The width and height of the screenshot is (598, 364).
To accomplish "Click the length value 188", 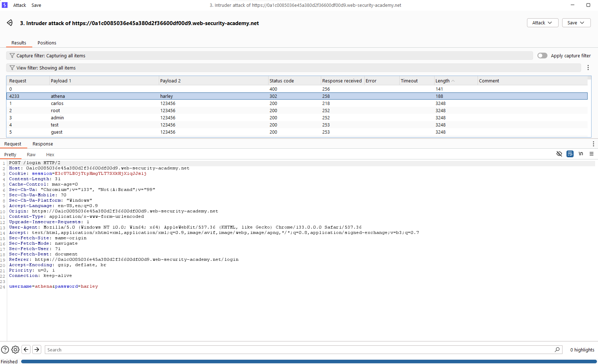I will 439,96.
